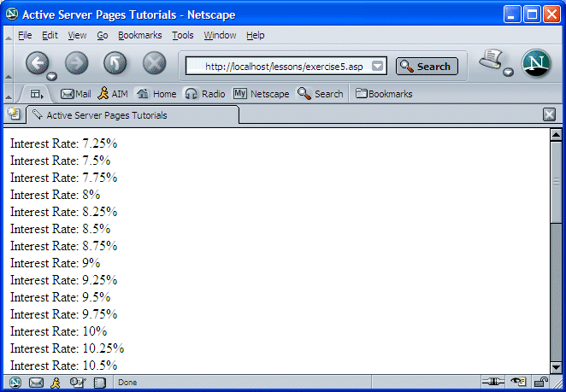Open a new tab with the new-tab icon

(14, 114)
